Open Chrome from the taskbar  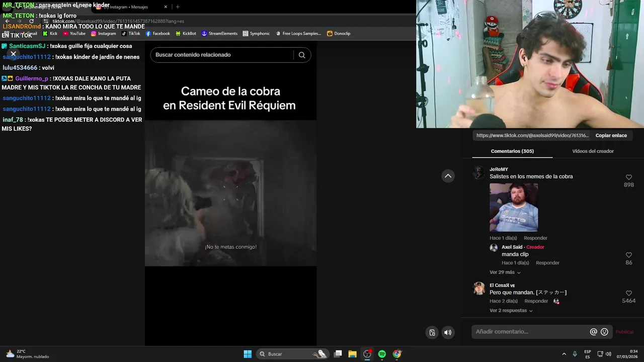click(397, 354)
